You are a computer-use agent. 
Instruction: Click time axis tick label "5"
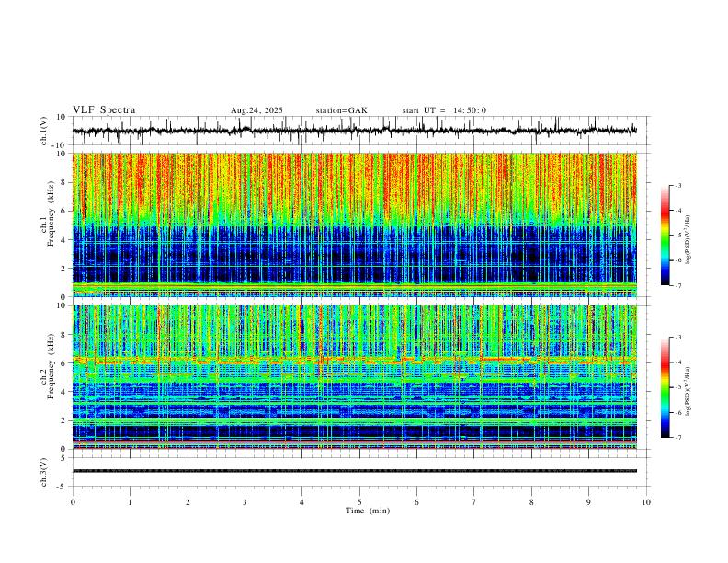tap(359, 502)
